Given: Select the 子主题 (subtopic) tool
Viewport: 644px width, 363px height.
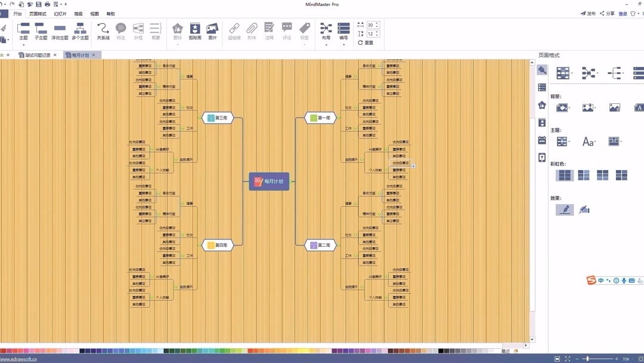Looking at the screenshot, I should tap(40, 30).
